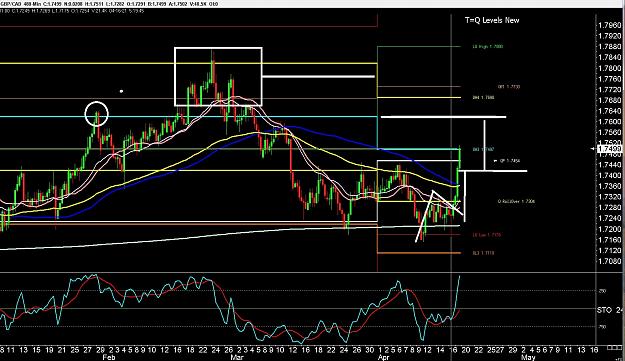Click the 1.7640 price axis label
Image resolution: width=625 pixels, height=361 pixels.
point(610,111)
